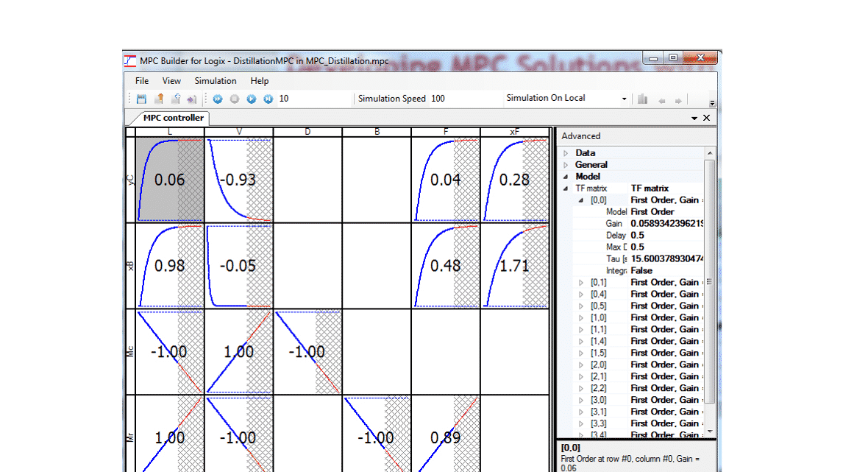Click the step-forward simulation icon
Image resolution: width=868 pixels, height=472 pixels.
pyautogui.click(x=268, y=99)
